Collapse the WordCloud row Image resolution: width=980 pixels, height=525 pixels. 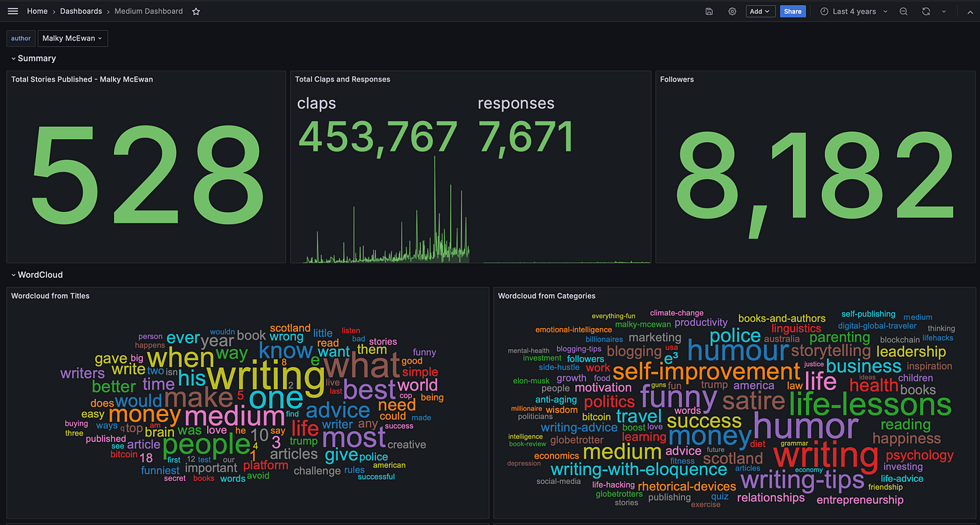[36, 275]
